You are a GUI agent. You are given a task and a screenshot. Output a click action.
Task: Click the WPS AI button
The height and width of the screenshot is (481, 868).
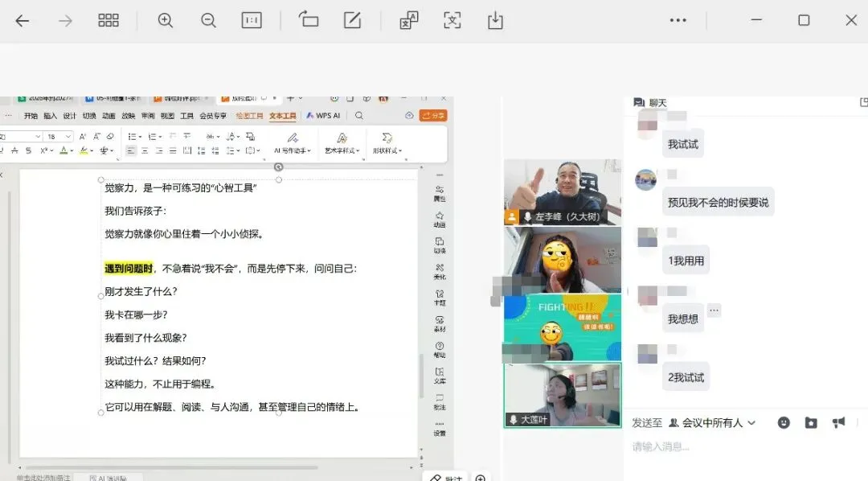pyautogui.click(x=323, y=115)
